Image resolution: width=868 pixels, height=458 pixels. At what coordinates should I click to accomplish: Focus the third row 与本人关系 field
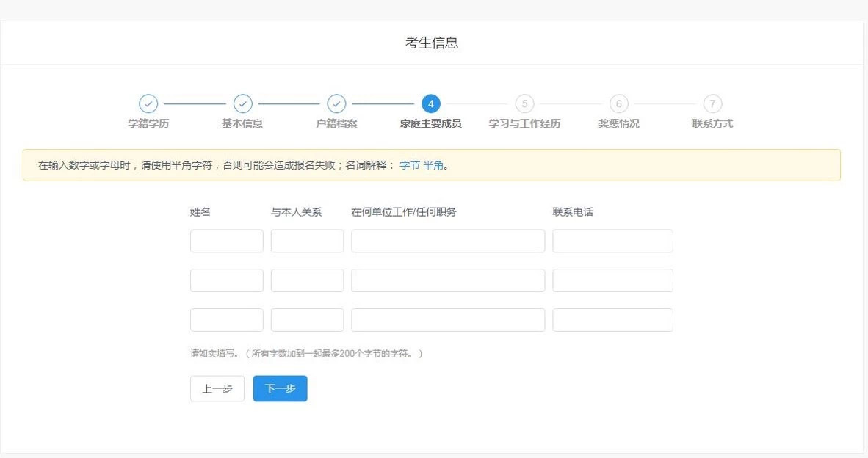307,320
